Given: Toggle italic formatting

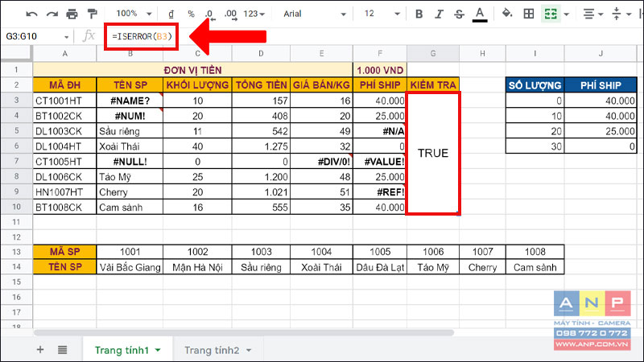Looking at the screenshot, I should pyautogui.click(x=439, y=14).
